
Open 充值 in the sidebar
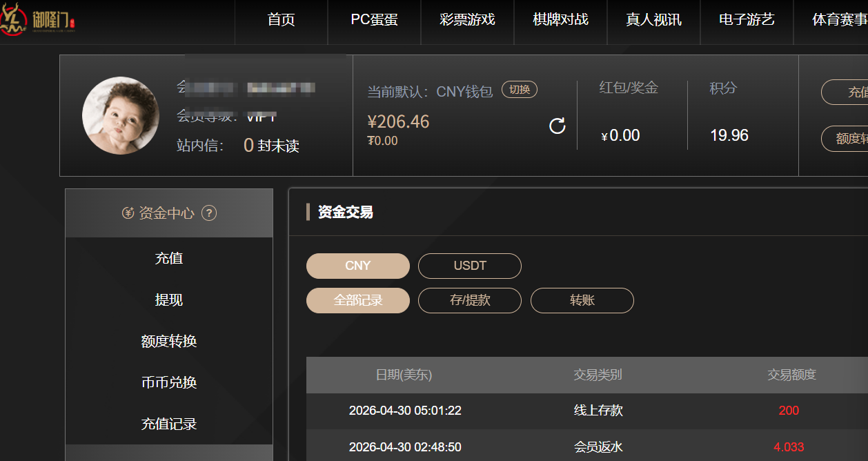tap(169, 258)
